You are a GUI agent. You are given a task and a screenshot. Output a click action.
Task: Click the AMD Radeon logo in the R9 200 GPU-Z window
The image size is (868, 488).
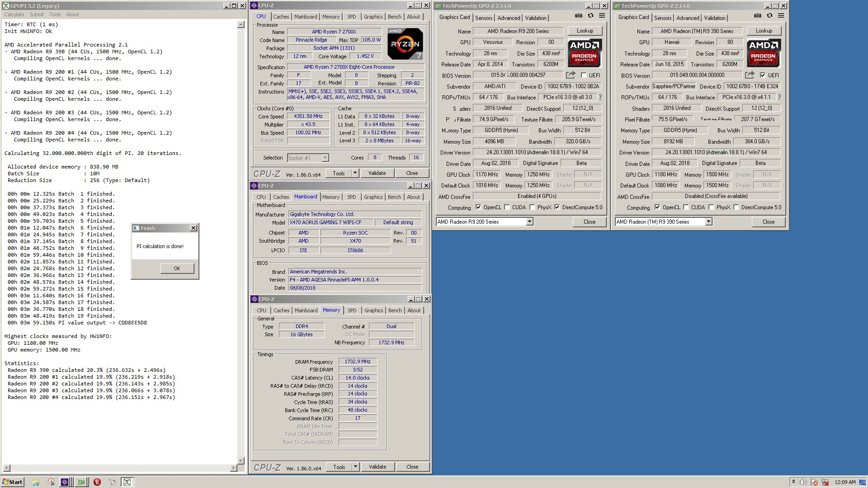584,53
